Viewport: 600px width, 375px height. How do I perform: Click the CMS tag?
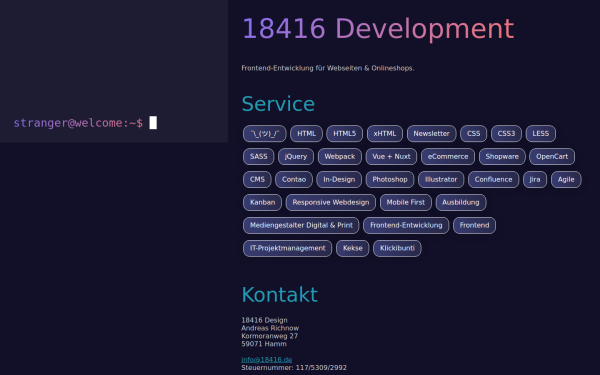pyautogui.click(x=257, y=179)
